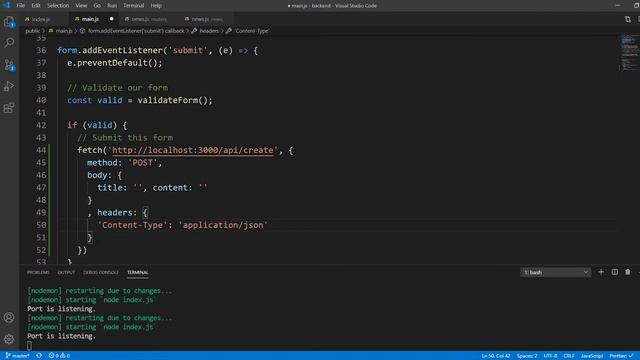Click 'application/json' string on line 50
Screen dimensions: 640x360
coord(223,225)
